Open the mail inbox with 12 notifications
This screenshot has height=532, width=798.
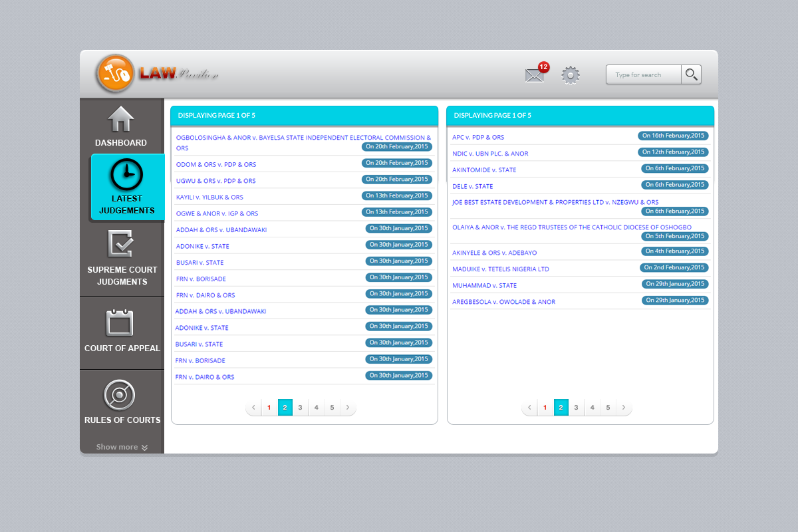[x=535, y=75]
